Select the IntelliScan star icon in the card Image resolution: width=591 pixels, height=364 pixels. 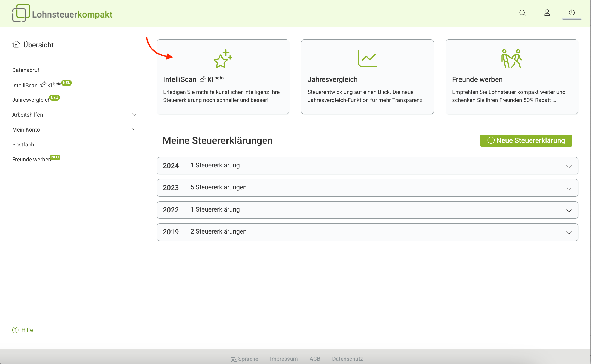click(x=222, y=58)
